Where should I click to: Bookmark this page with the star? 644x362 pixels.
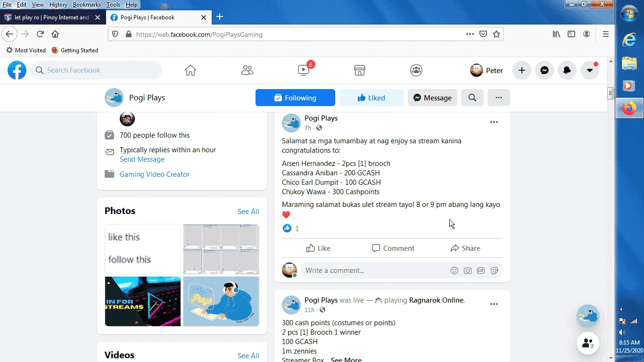(496, 34)
